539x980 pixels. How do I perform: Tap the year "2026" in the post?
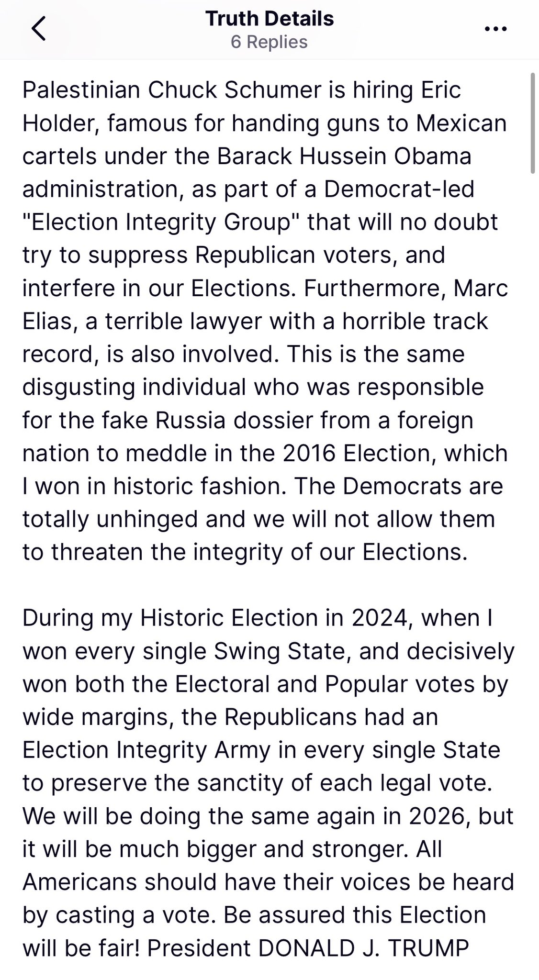(437, 816)
